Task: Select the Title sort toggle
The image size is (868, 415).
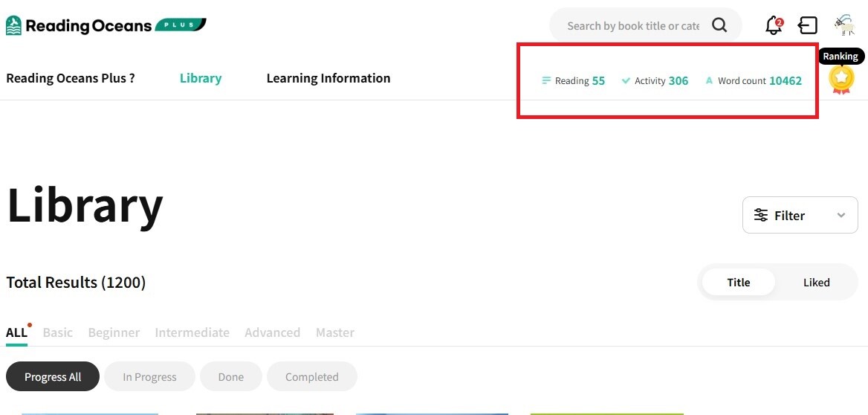Action: pyautogui.click(x=738, y=283)
